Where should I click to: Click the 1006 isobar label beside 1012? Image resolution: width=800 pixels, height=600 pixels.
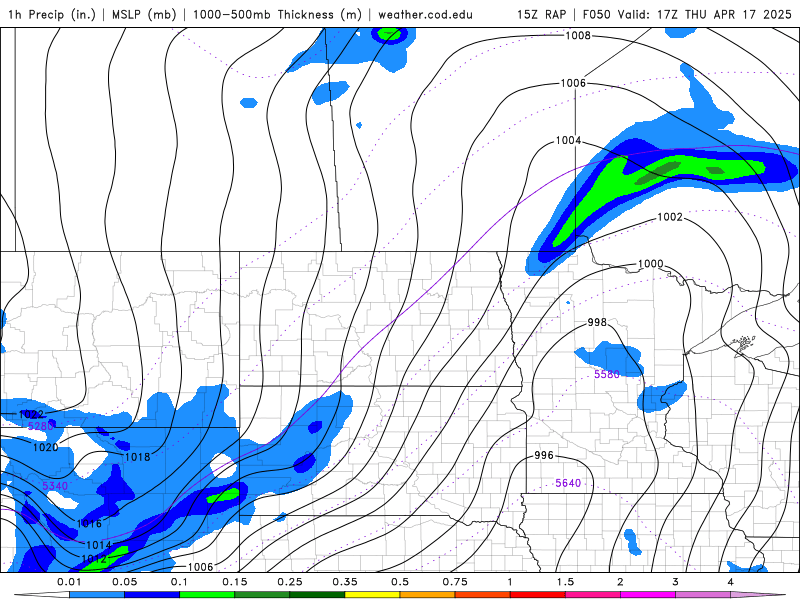201,567
